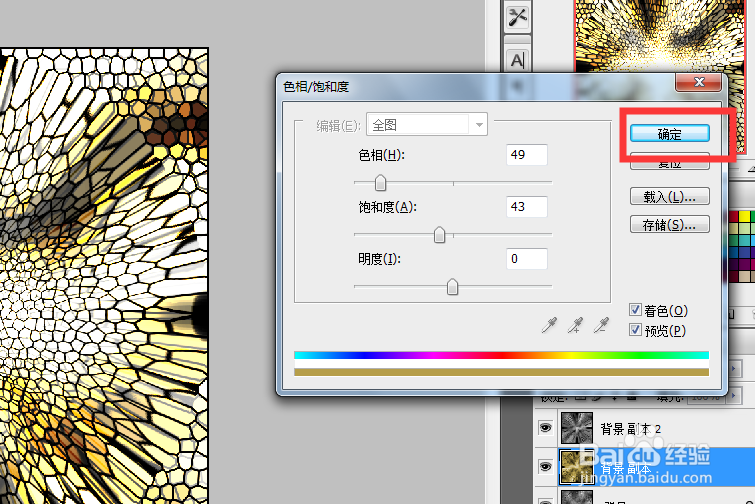Viewport: 755px width, 504px height.
Task: Click the 饱和度 value field showing 43
Action: [x=527, y=207]
